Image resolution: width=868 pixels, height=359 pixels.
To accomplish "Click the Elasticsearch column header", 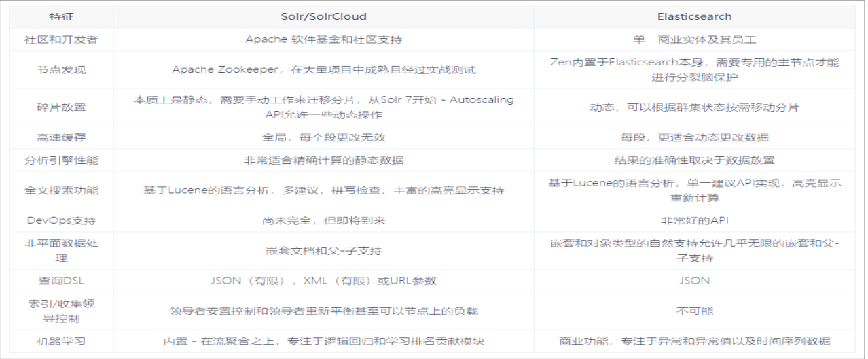I will tap(694, 16).
